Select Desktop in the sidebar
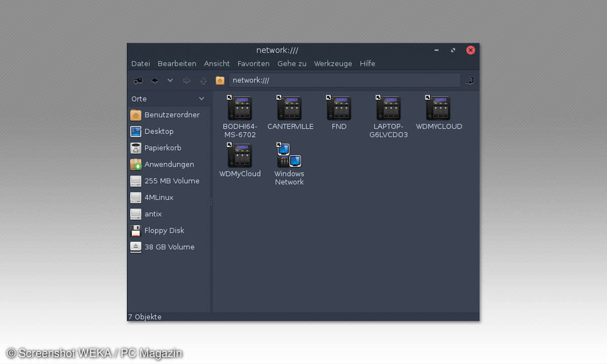607x364 pixels. pyautogui.click(x=169, y=131)
